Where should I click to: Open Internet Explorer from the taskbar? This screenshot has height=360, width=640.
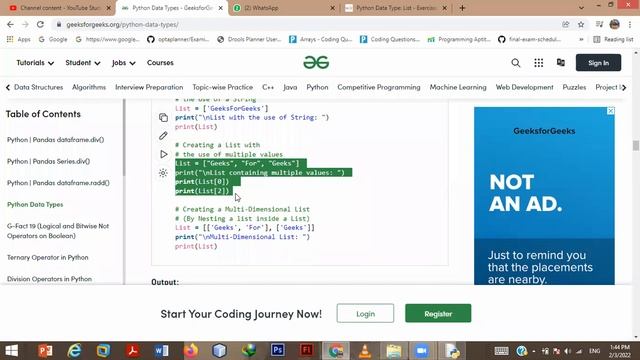pyautogui.click(x=74, y=351)
